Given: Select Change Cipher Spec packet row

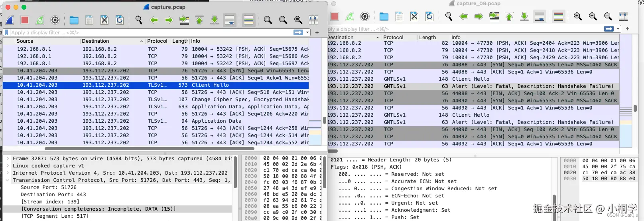Looking at the screenshot, I should [156, 100].
